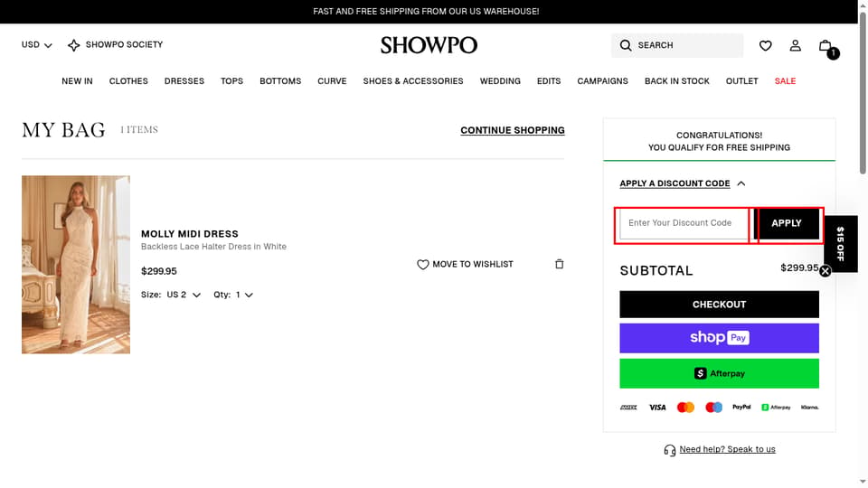
Task: Collapse Apply a Discount Code section
Action: tap(683, 183)
